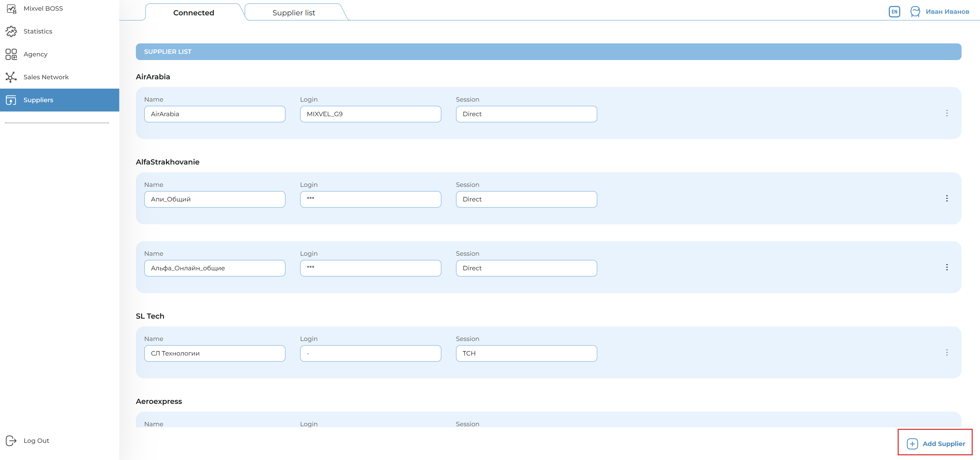Open Апи_Общий row three-dot menu
980x460 pixels.
click(x=946, y=199)
